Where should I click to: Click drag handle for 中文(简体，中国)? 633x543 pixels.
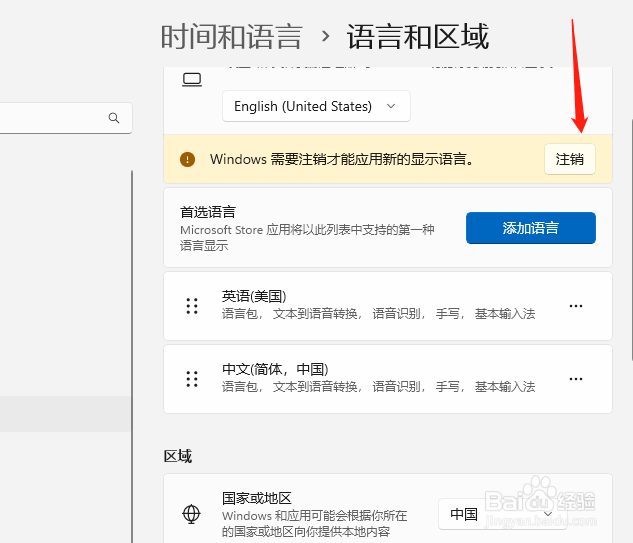tap(192, 379)
